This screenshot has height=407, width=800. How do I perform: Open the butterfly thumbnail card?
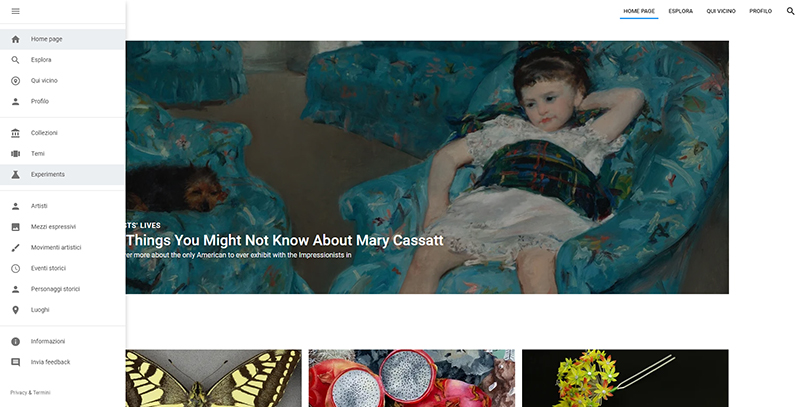[x=213, y=378]
